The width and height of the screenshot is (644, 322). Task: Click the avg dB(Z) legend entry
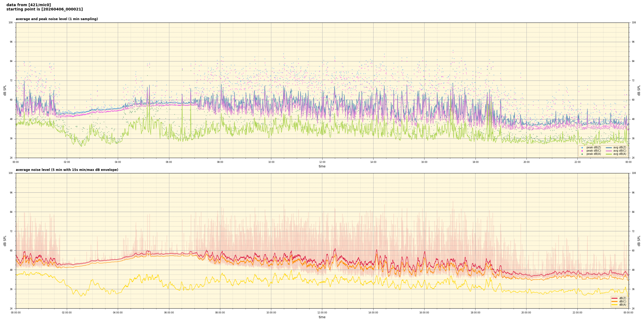619,148
